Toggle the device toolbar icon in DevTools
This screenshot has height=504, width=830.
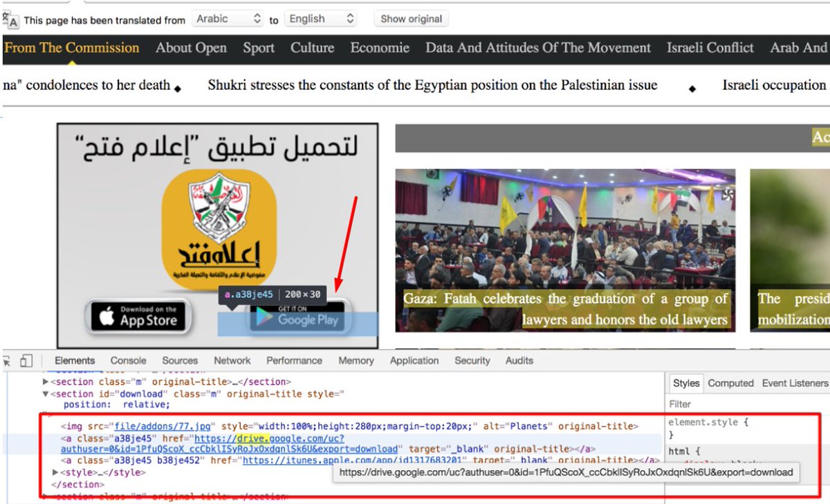26,360
